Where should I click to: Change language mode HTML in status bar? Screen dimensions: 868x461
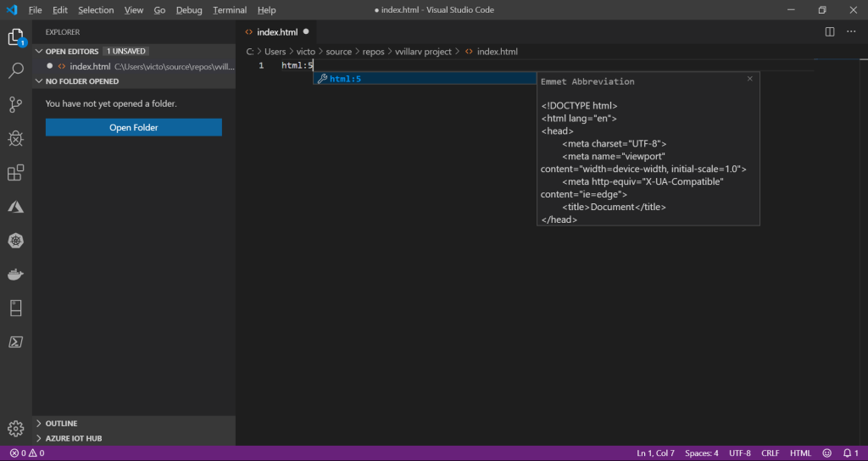coord(800,453)
